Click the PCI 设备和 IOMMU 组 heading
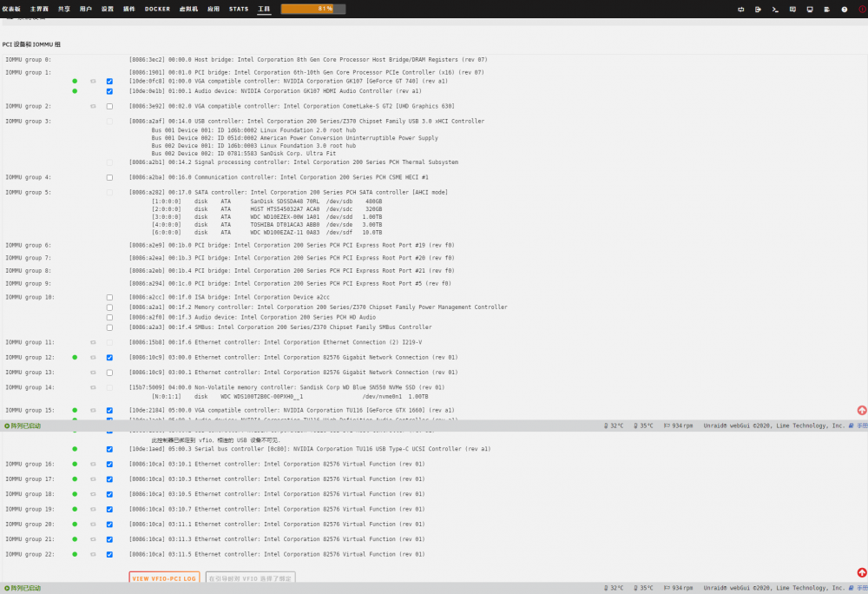This screenshot has height=594, width=868. pos(31,44)
